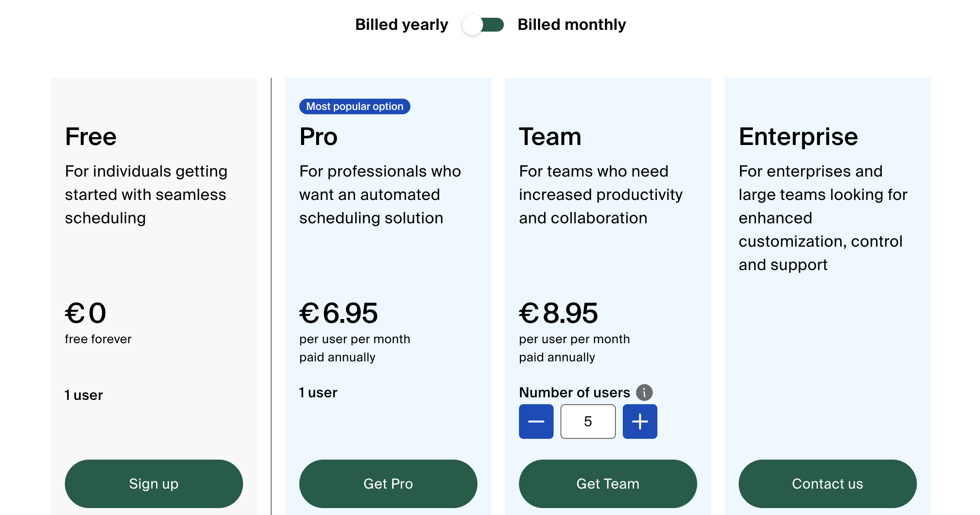Screen dimensions: 980x515
Task: Click the Team plan title
Action: coord(550,136)
